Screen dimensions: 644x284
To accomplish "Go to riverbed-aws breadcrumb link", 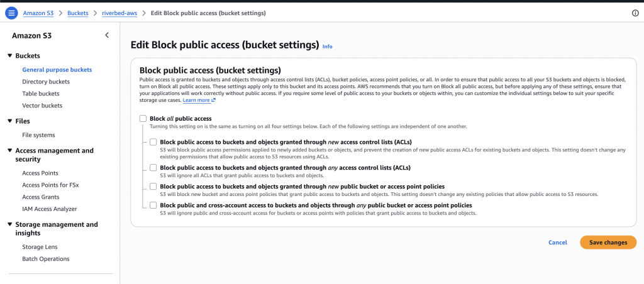I will tap(119, 13).
